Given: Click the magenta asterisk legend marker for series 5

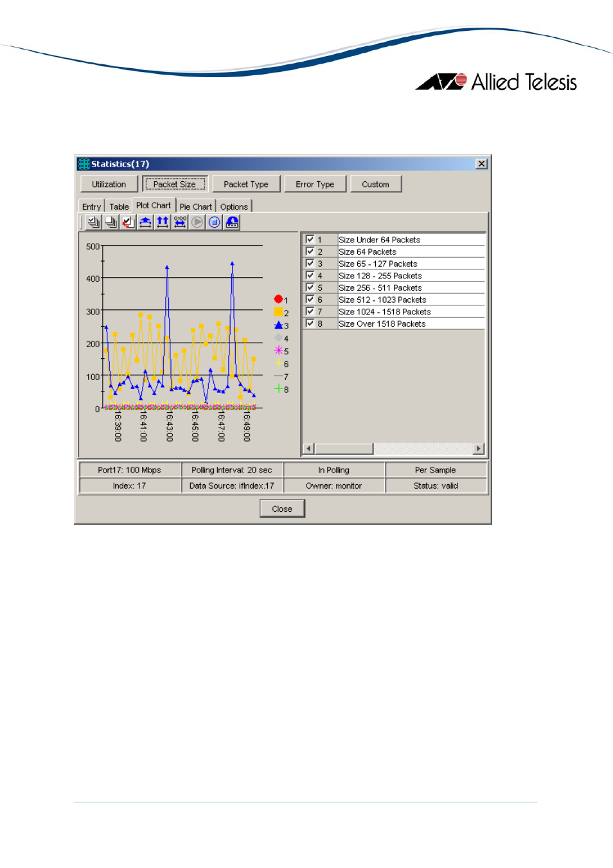Looking at the screenshot, I should 278,350.
